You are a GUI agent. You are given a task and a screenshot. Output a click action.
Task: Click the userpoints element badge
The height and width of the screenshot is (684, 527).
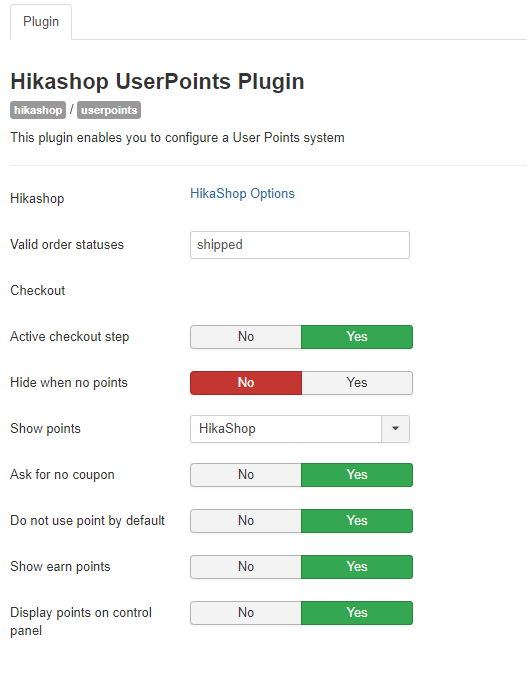[x=109, y=110]
